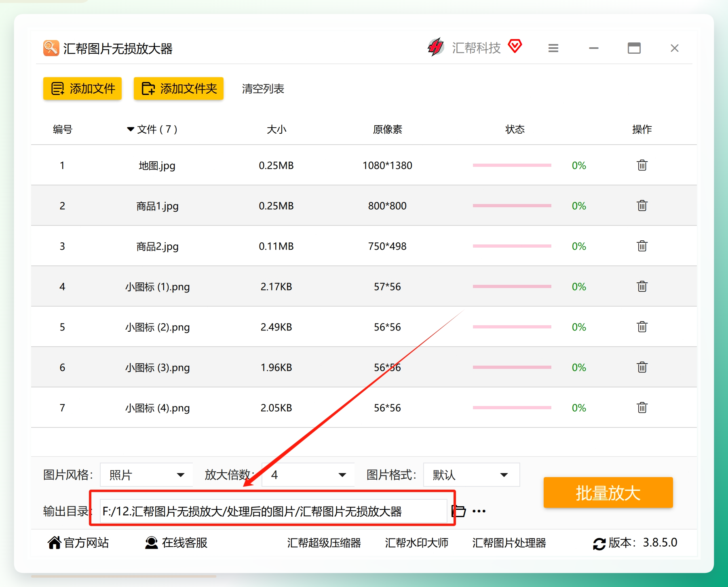Select the file name 商品2.jpg
The height and width of the screenshot is (587, 728).
(x=157, y=246)
